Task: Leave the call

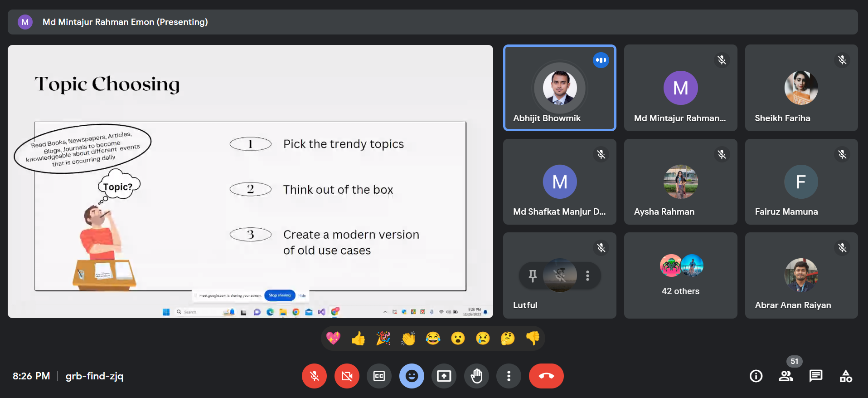Action: 546,376
